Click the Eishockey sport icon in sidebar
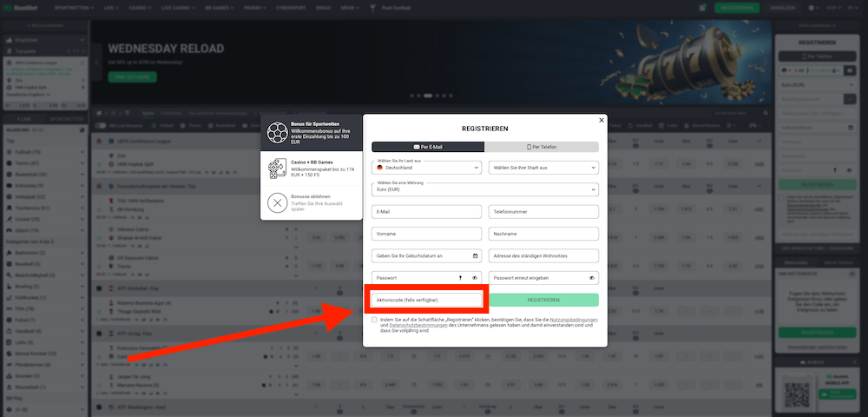This screenshot has width=868, height=417. [10, 185]
